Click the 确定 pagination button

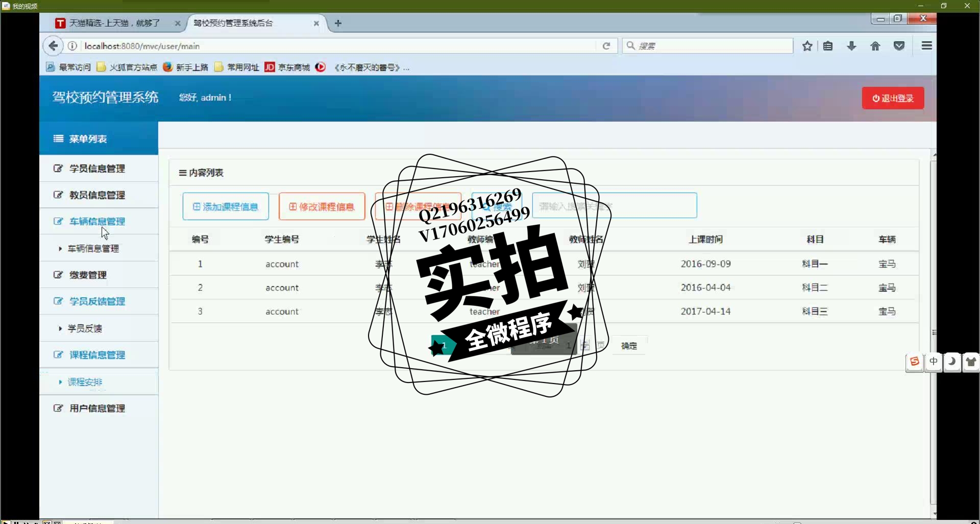coord(629,346)
